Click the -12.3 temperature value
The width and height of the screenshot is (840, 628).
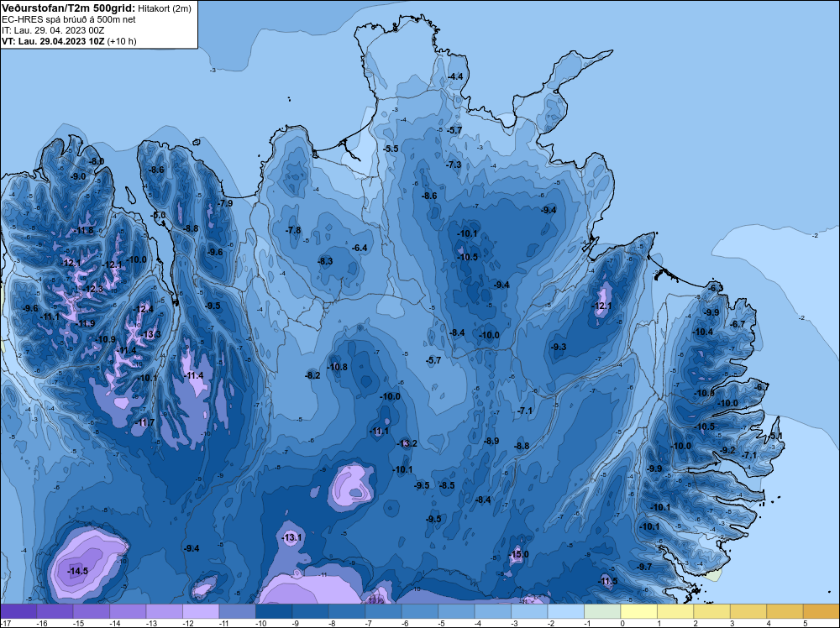coord(92,289)
